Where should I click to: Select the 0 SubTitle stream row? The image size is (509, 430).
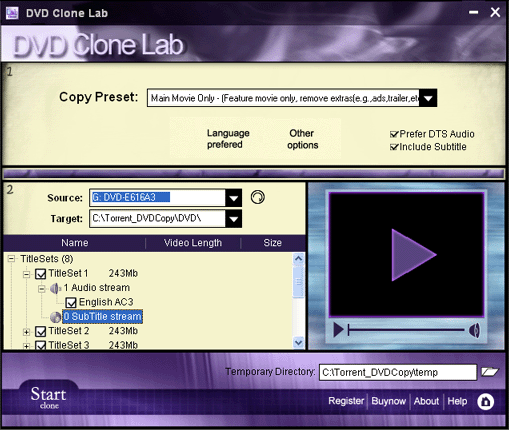tap(102, 317)
